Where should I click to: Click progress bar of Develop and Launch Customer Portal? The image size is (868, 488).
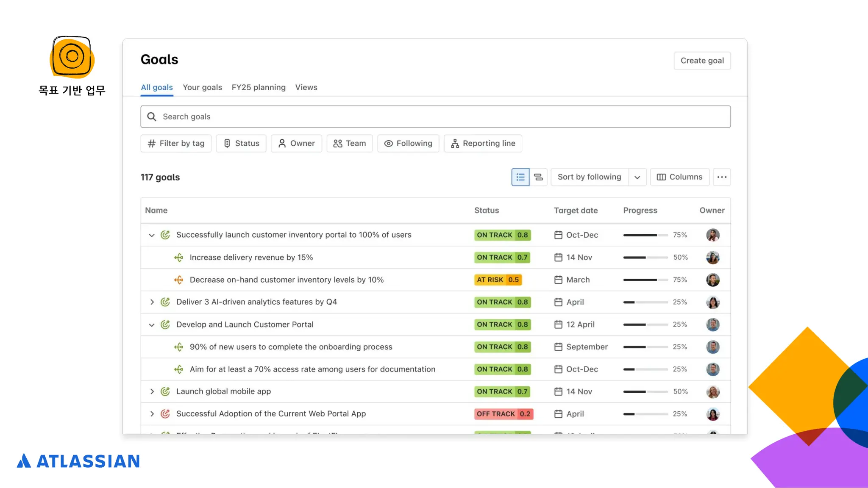pos(645,324)
